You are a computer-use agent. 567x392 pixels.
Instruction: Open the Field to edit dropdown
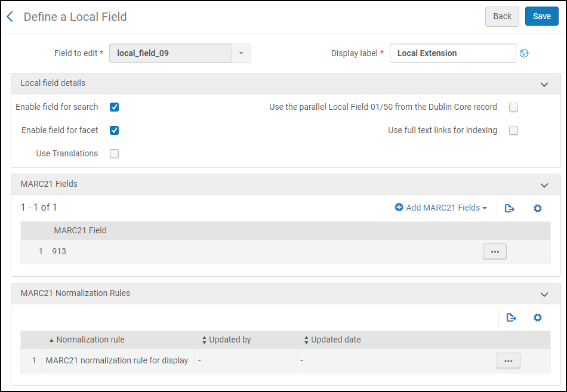pos(241,53)
